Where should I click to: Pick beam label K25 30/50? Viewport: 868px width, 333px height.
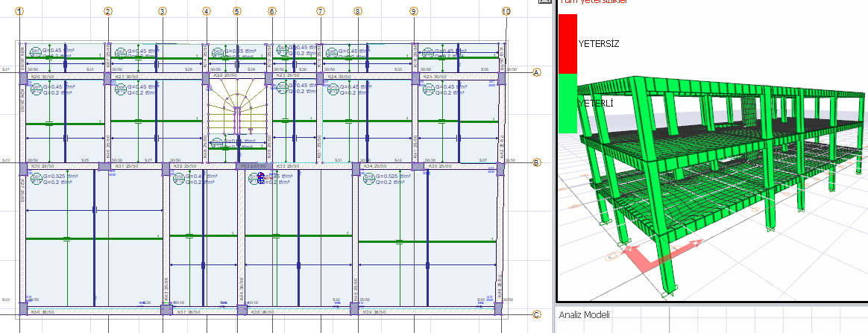pos(435,76)
